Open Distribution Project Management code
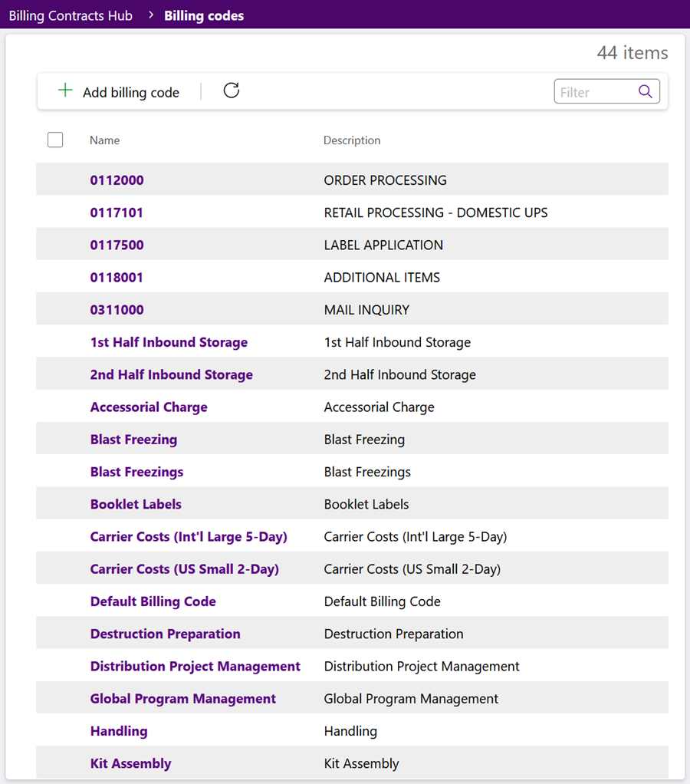 [195, 666]
